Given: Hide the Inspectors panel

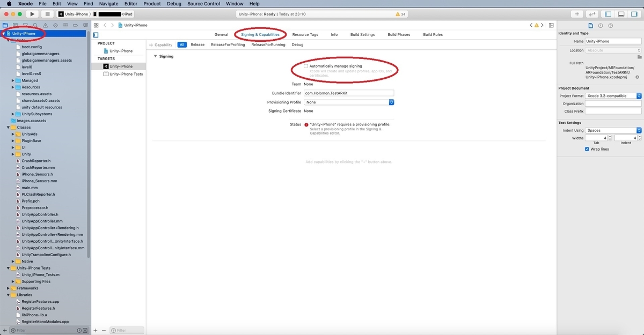Looking at the screenshot, I should click(634, 14).
